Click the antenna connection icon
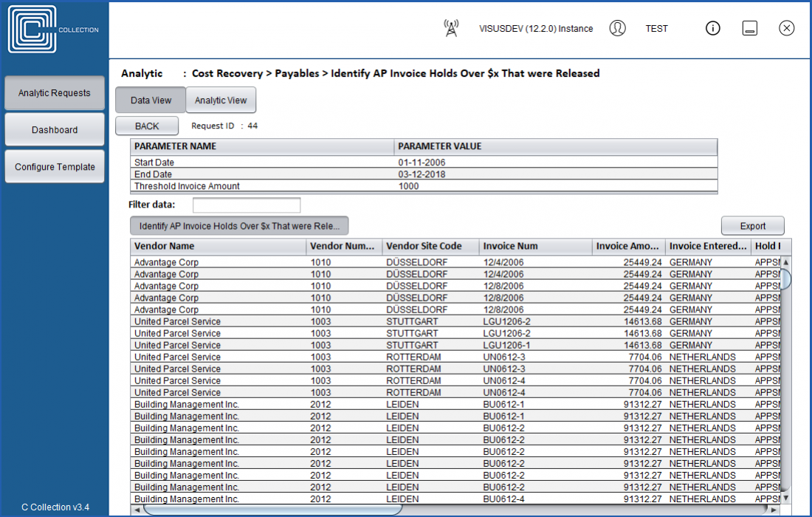 [451, 29]
